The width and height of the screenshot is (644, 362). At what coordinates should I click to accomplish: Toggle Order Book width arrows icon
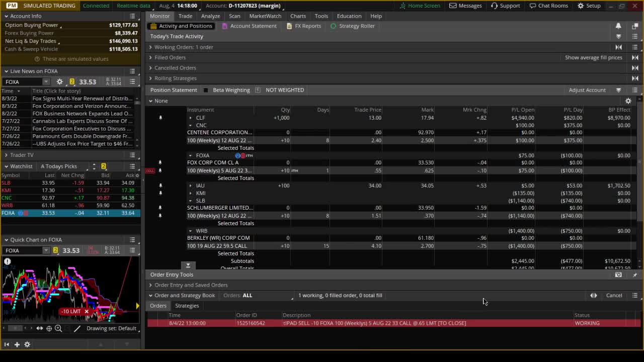594,296
